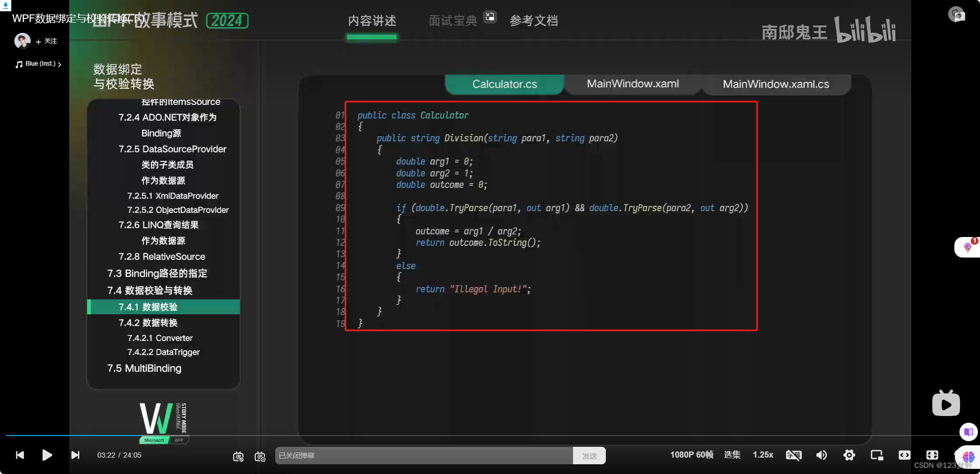Open the lightbulb notification widget
This screenshot has height=474, width=980.
click(x=968, y=247)
